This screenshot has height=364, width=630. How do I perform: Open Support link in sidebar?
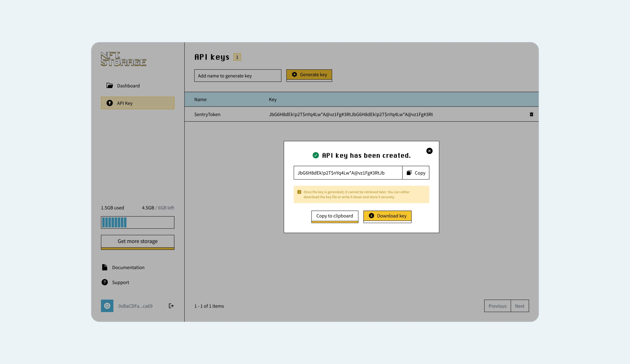click(121, 282)
